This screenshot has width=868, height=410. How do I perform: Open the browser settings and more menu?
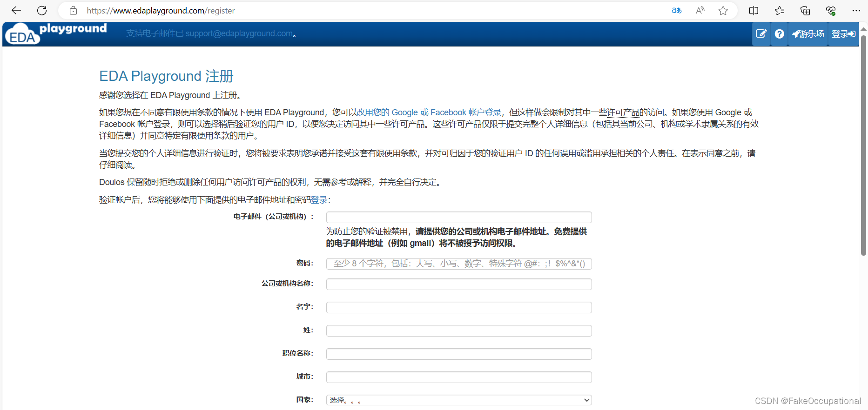coord(856,10)
